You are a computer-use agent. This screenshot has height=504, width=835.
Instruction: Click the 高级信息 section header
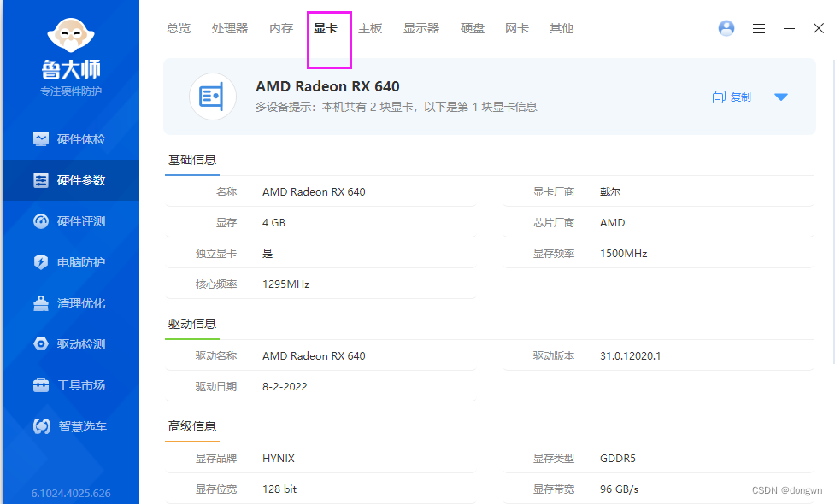tap(192, 426)
